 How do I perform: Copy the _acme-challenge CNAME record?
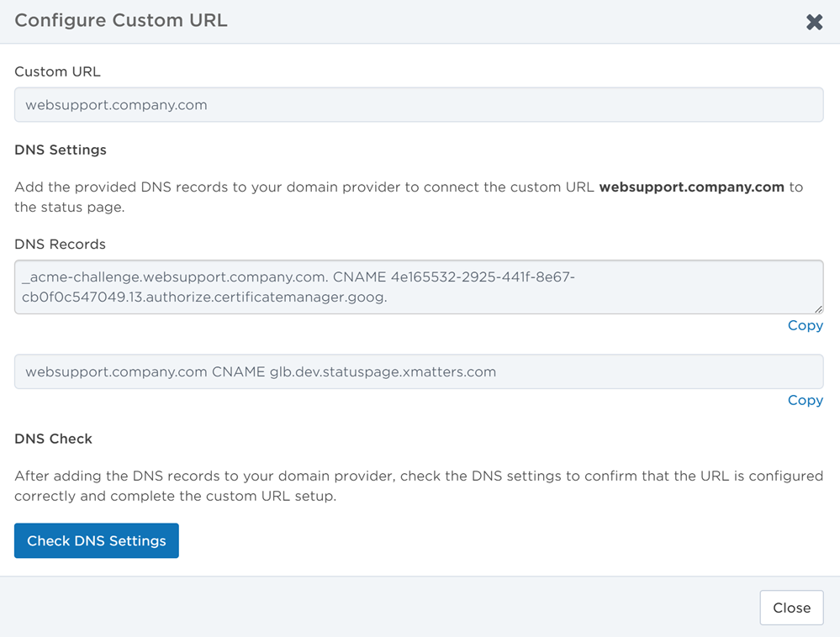805,325
